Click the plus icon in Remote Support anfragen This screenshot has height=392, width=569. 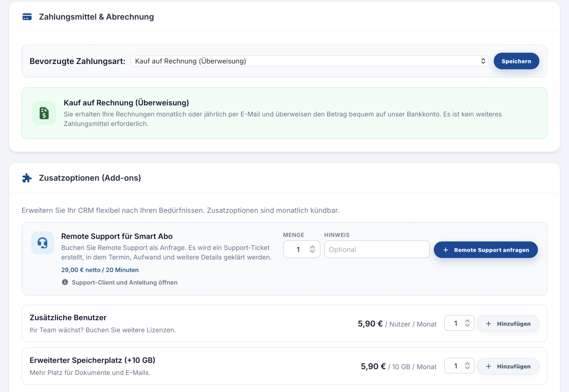[446, 250]
